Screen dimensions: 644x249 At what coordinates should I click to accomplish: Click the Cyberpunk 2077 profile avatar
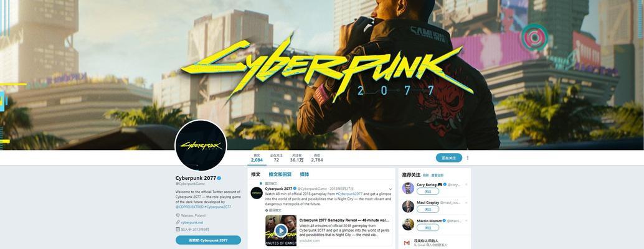tap(201, 146)
